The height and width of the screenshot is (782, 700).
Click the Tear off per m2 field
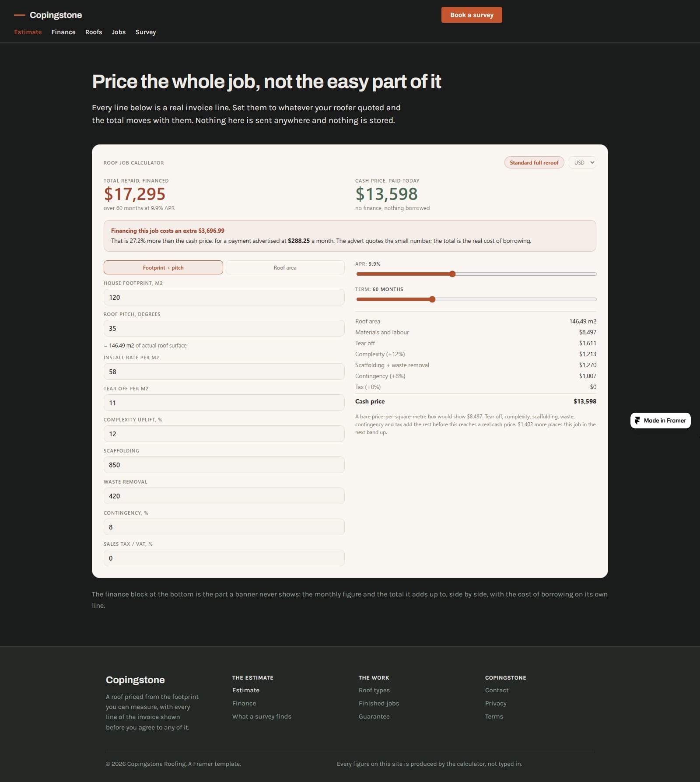coord(224,403)
